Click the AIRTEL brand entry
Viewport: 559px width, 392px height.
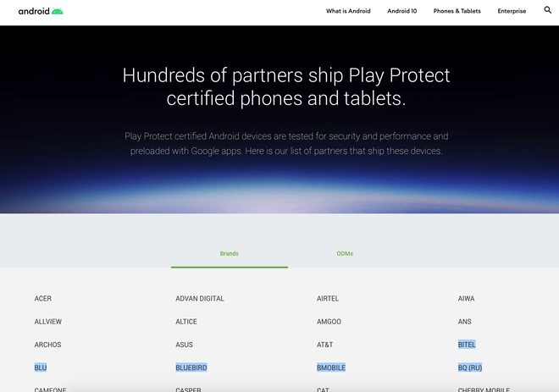[328, 299]
